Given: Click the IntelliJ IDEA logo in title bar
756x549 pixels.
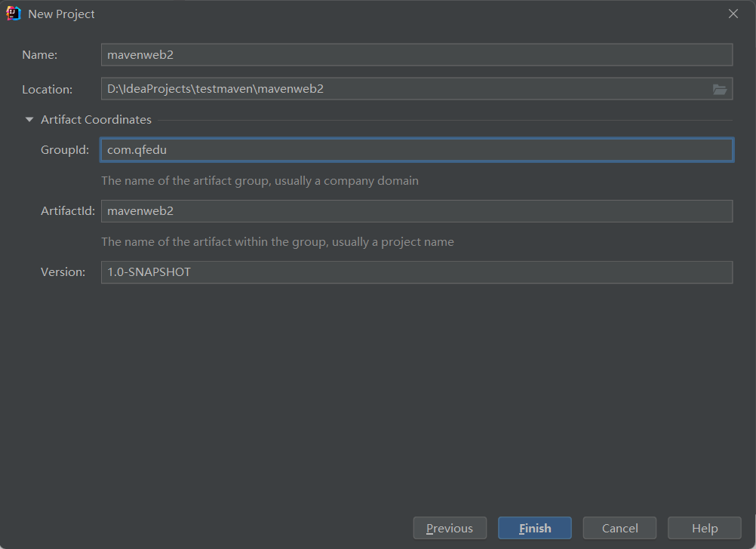Looking at the screenshot, I should pyautogui.click(x=13, y=14).
